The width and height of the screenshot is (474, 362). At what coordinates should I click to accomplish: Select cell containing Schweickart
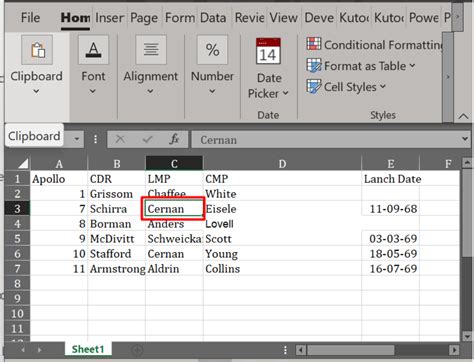pos(174,239)
